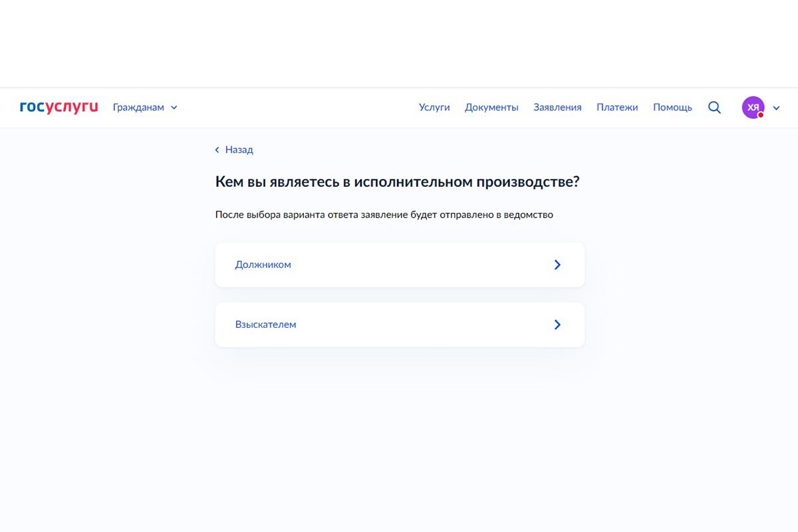Click the right chevron on the Должником card
This screenshot has width=798, height=532.
[x=557, y=264]
